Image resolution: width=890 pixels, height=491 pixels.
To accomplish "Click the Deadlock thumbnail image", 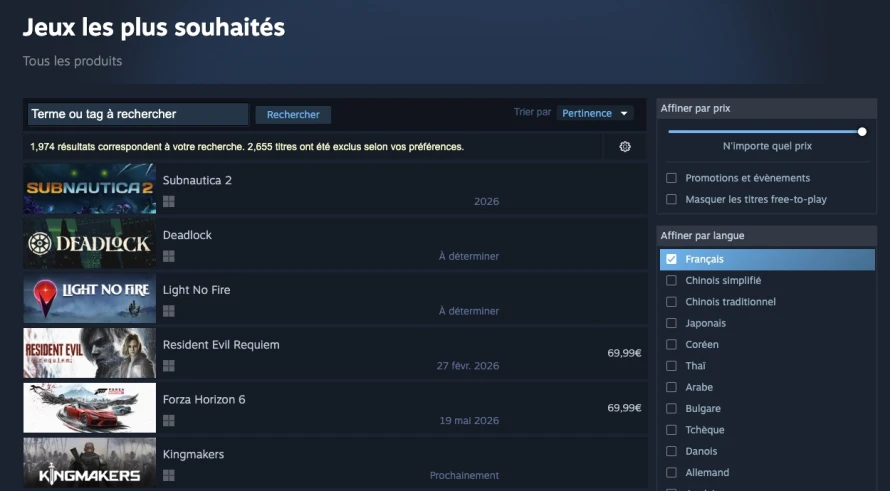I will point(90,244).
